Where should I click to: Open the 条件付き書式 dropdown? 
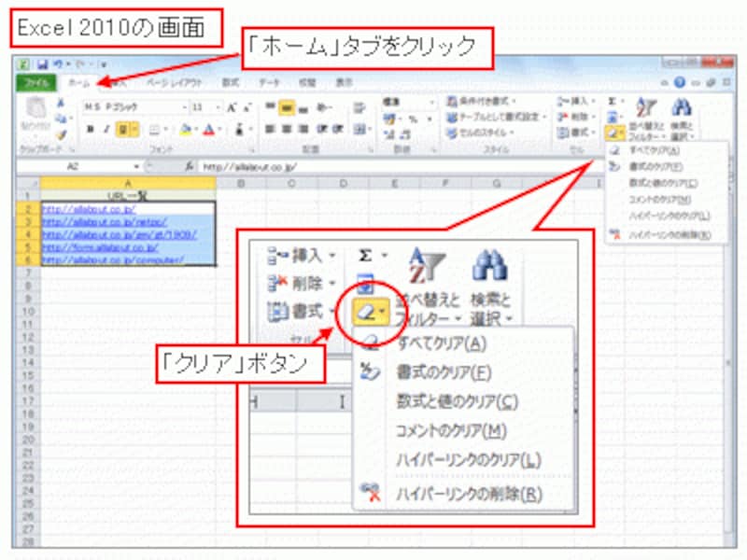pos(483,102)
